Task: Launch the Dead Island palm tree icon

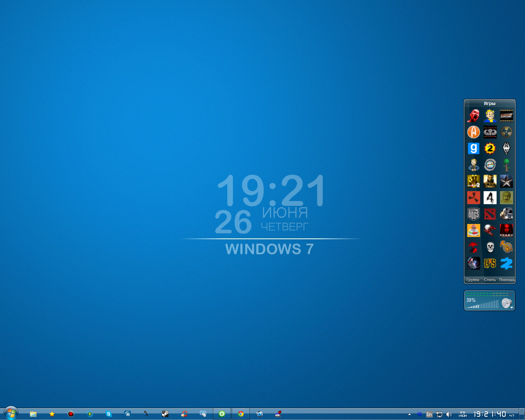Action: (x=474, y=247)
